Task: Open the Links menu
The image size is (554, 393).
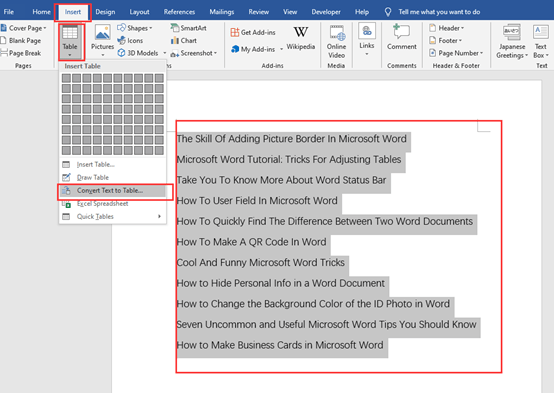Action: click(x=367, y=39)
